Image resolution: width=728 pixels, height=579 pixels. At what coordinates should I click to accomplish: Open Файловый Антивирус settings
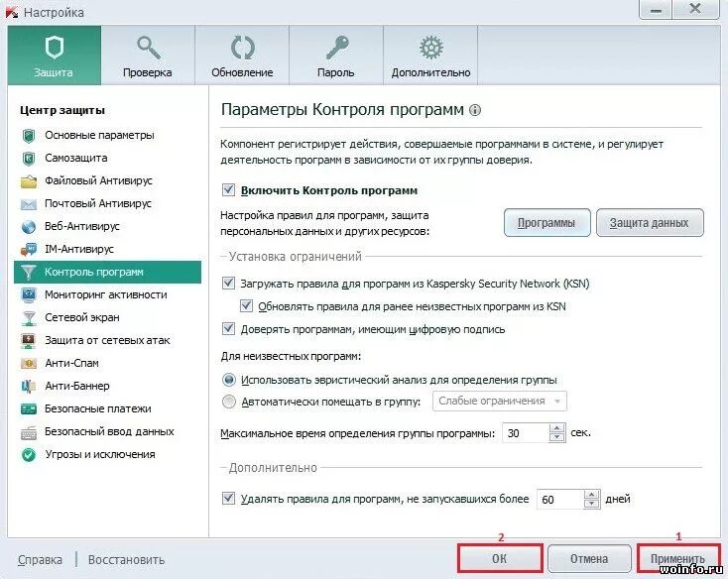(98, 180)
